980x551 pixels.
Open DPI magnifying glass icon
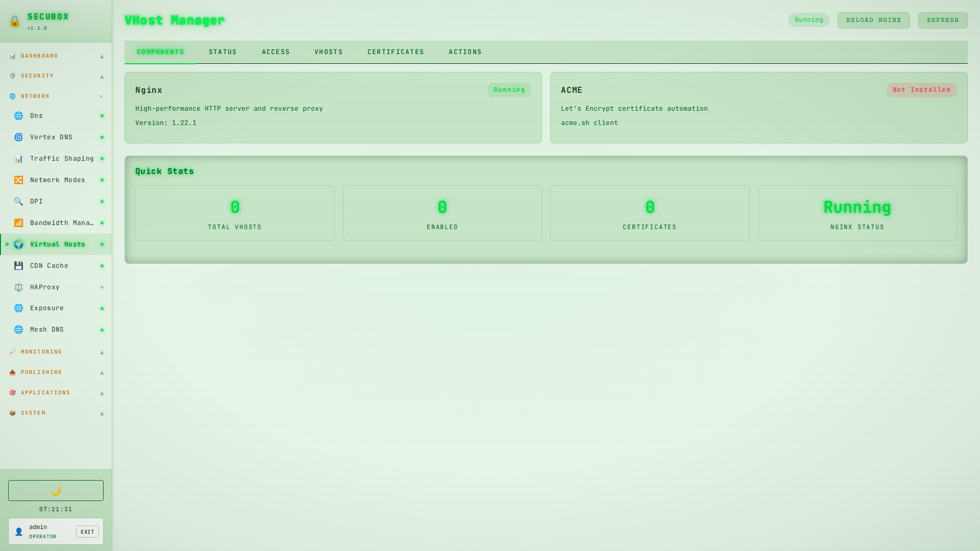point(19,202)
